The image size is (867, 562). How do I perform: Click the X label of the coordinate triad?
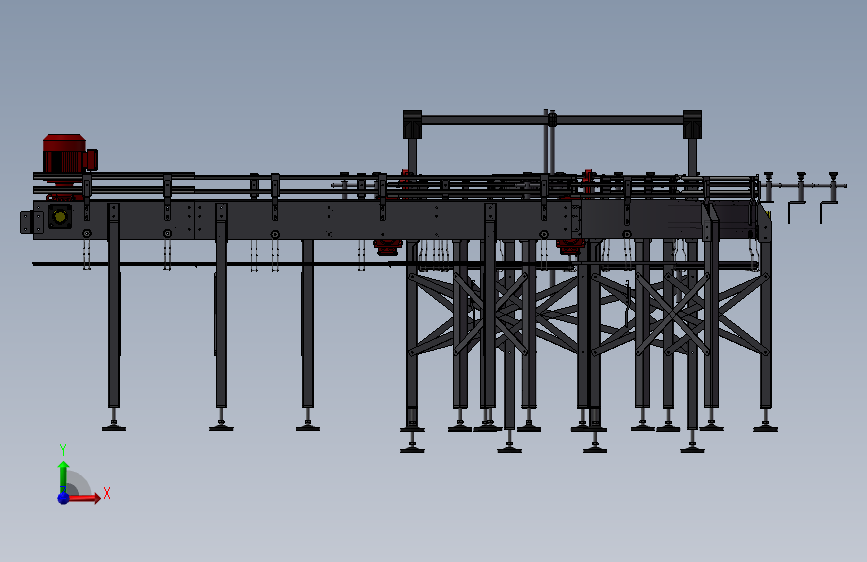tap(107, 493)
